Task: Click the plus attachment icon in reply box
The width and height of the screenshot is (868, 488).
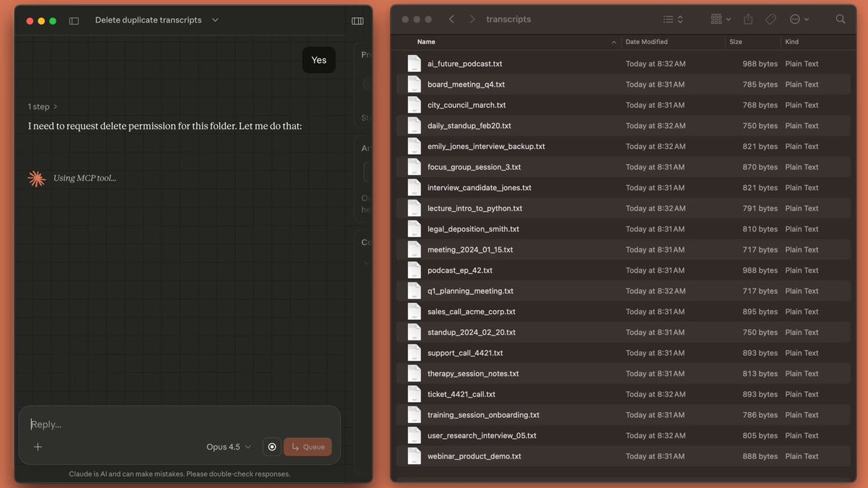Action: [38, 447]
